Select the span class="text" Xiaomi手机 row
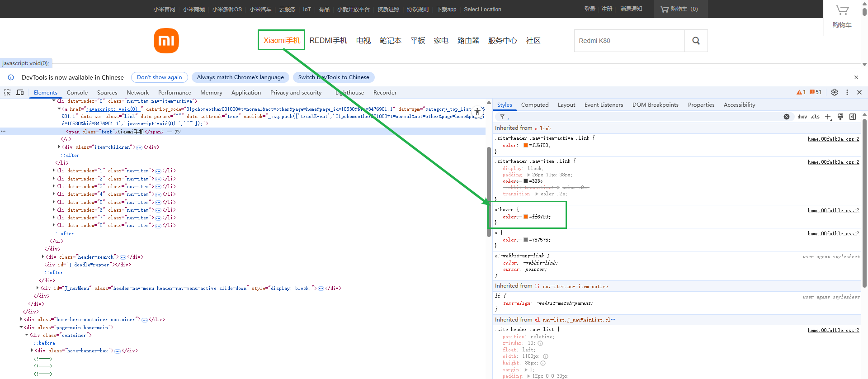Screen dimensions: 868x379 (243, 132)
